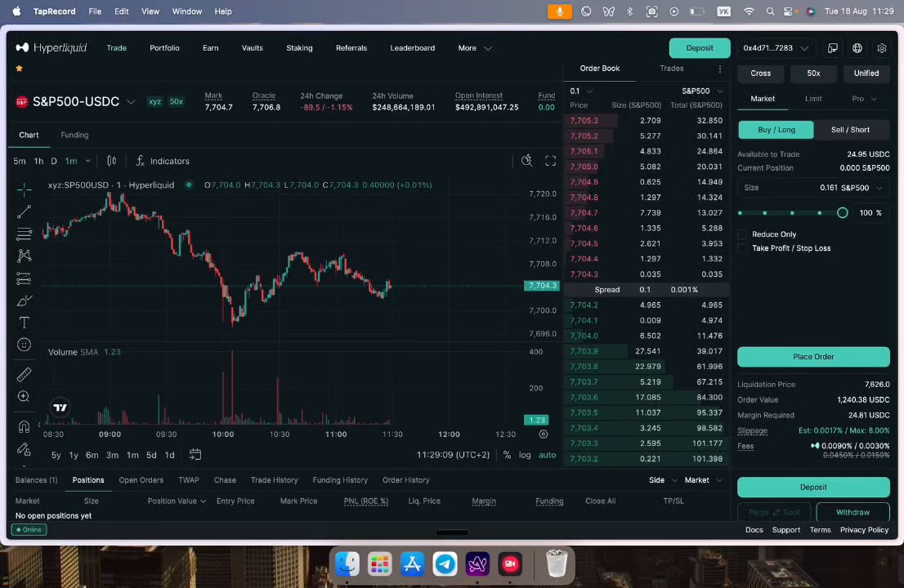Screen dimensions: 904x588
Task: Switch to the Trades tab
Action: [x=672, y=69]
